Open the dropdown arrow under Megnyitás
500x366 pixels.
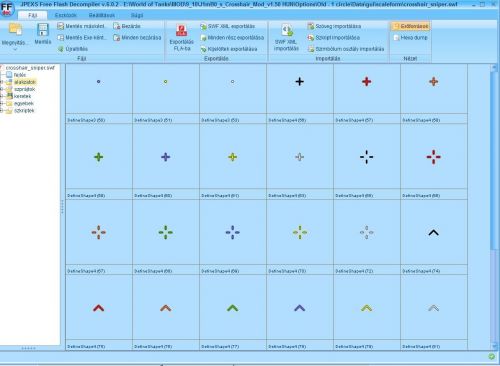click(15, 49)
